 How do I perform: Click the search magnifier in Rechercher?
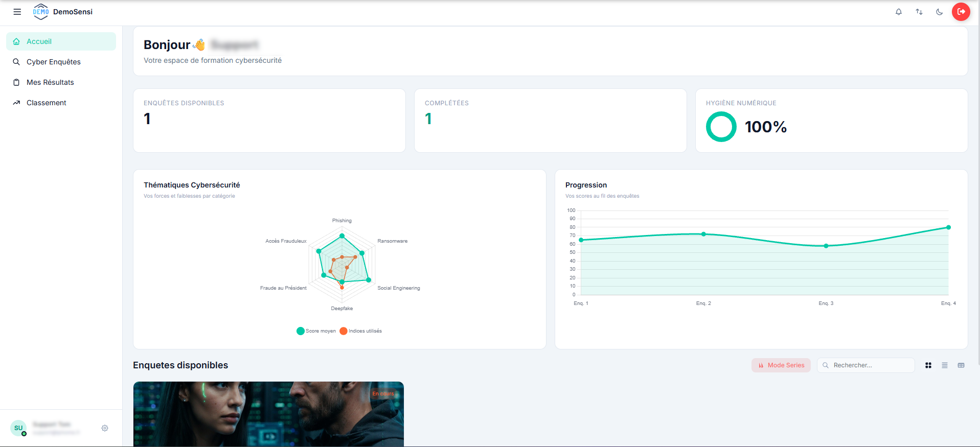coord(826,365)
